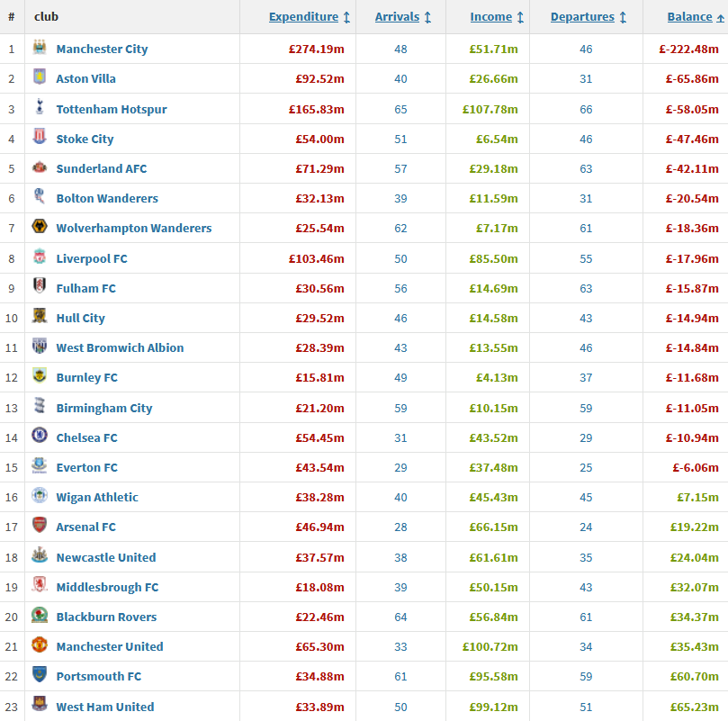Open the Bolton Wanderers club link
Viewport: 728px width, 721px height.
tap(107, 198)
